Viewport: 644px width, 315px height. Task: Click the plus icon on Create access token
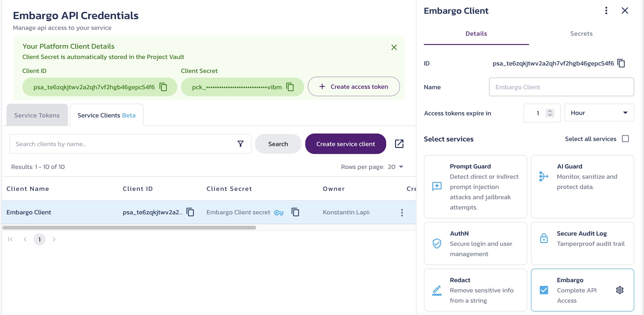tap(322, 86)
